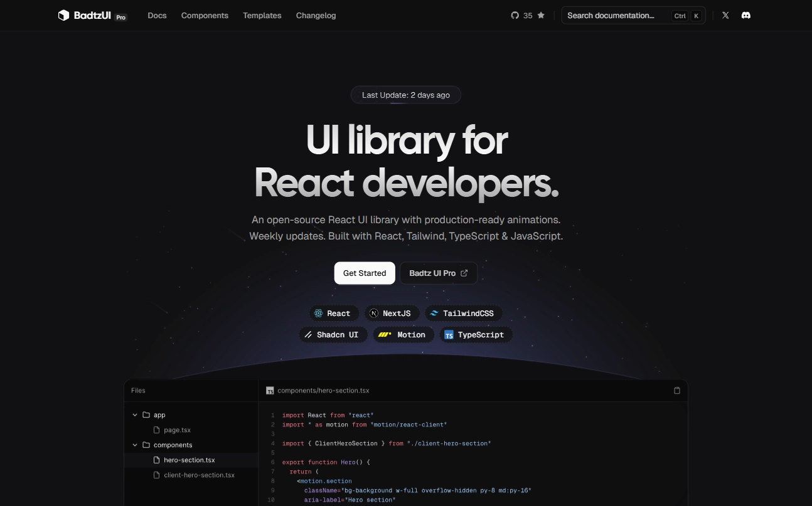This screenshot has width=812, height=506.
Task: Click the page.tsx file icon
Action: point(157,430)
